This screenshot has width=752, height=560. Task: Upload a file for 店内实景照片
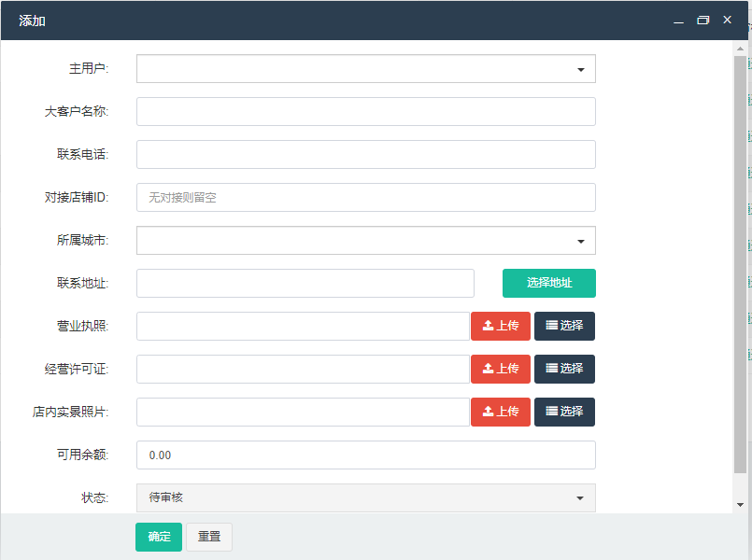coord(501,412)
